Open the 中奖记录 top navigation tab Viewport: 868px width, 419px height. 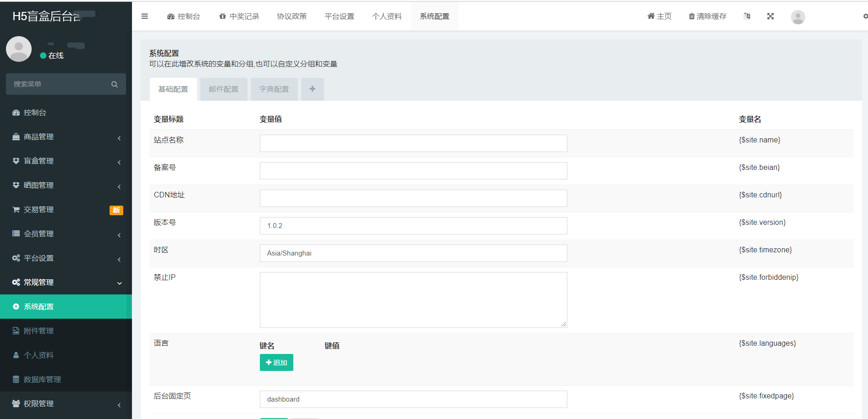pyautogui.click(x=239, y=16)
